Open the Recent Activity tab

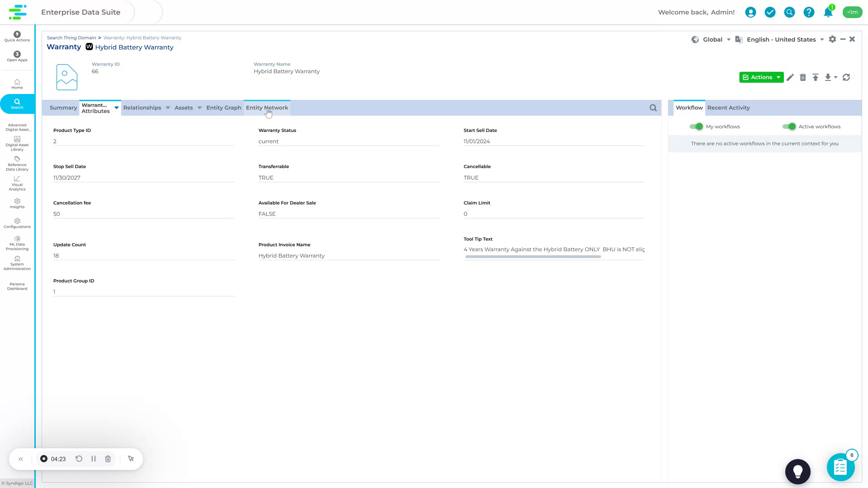click(x=728, y=108)
